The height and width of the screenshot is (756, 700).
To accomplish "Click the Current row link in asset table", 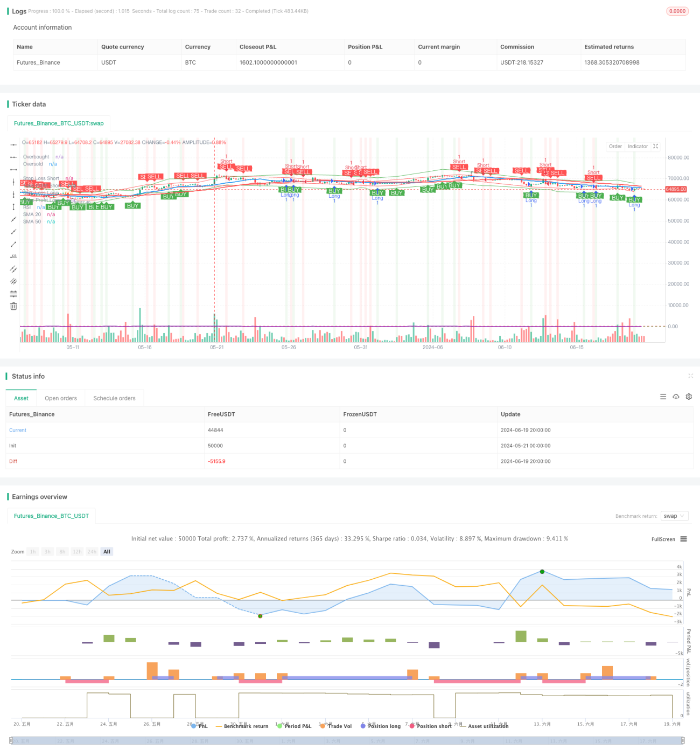I will pyautogui.click(x=18, y=430).
